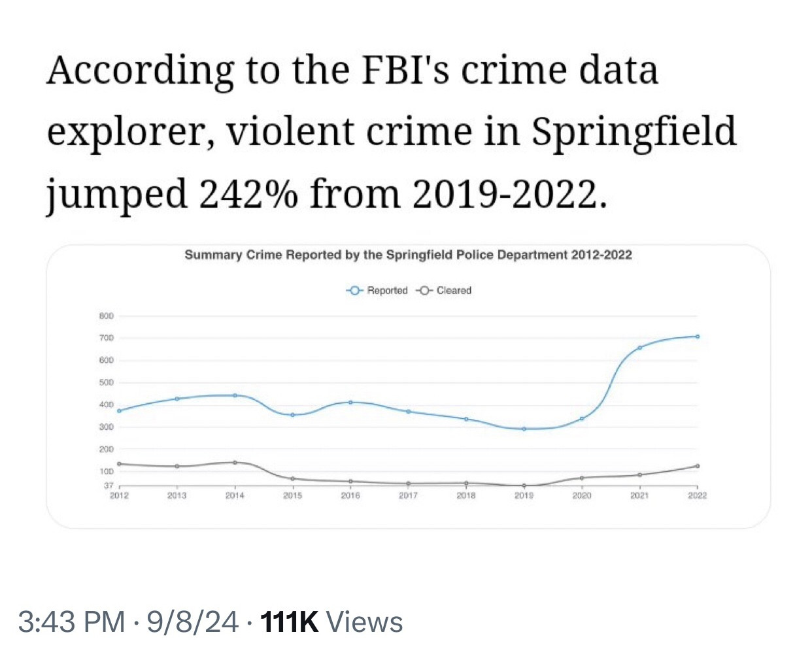
Task: Toggle the Cleared series legend marker
Action: pos(424,291)
